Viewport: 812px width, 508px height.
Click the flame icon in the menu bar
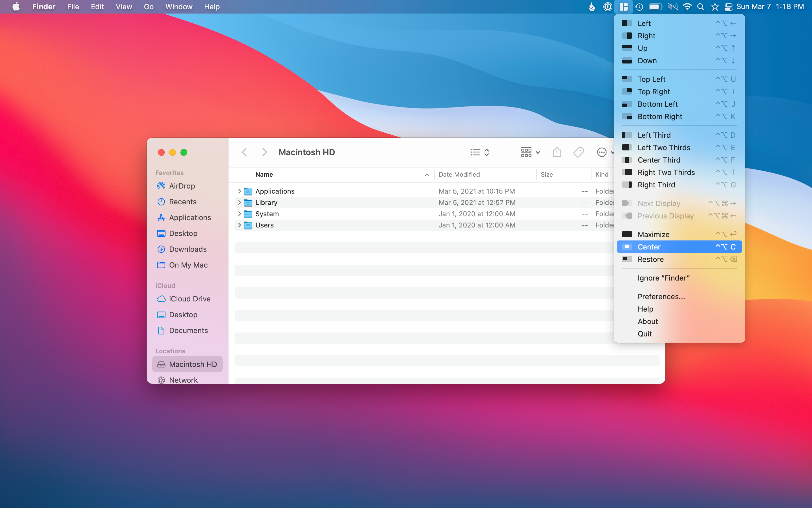[x=592, y=7]
